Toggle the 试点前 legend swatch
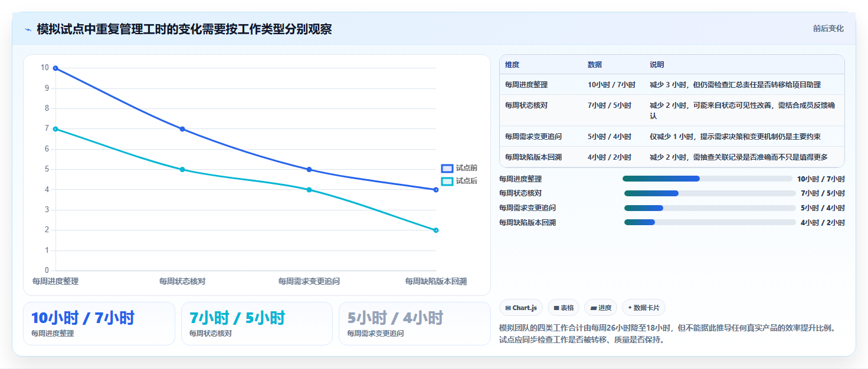This screenshot has height=369, width=868. click(x=447, y=169)
